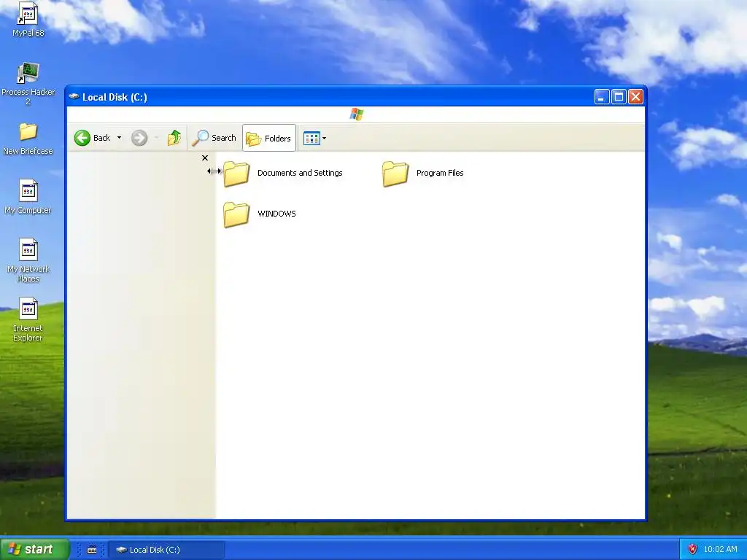Toggle the Folders pane button

[269, 138]
